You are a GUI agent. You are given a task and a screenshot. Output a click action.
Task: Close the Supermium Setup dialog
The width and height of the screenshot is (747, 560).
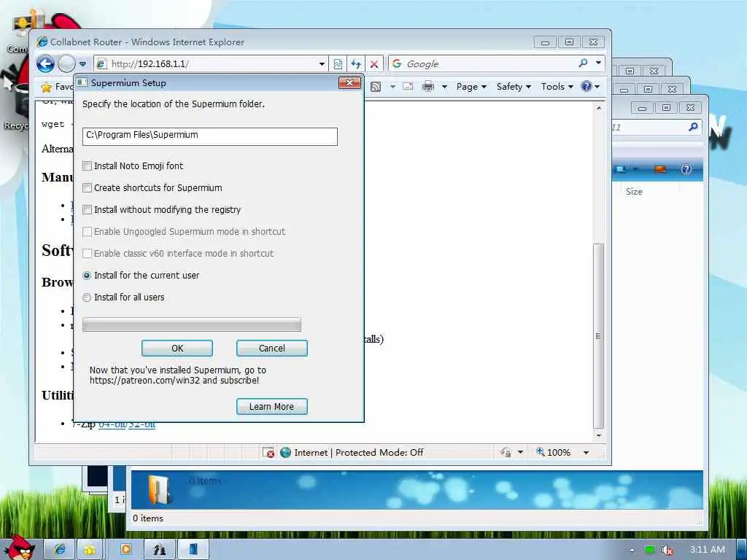point(349,83)
